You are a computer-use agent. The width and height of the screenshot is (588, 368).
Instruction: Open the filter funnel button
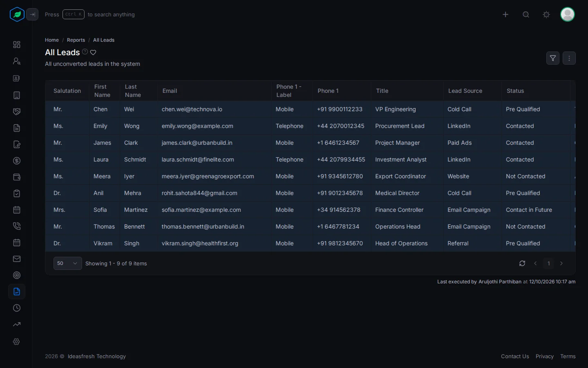pos(553,58)
